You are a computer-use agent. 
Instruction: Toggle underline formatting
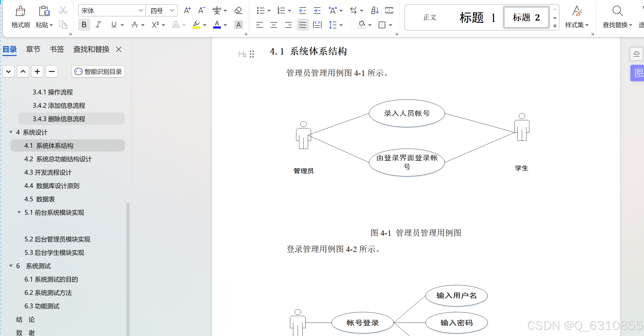[x=114, y=25]
